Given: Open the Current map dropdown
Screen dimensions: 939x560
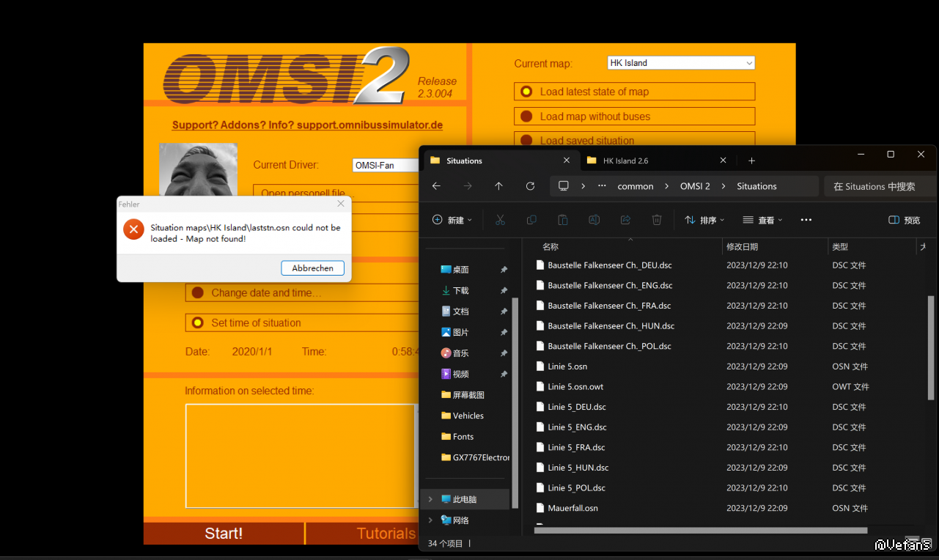Looking at the screenshot, I should [x=680, y=63].
